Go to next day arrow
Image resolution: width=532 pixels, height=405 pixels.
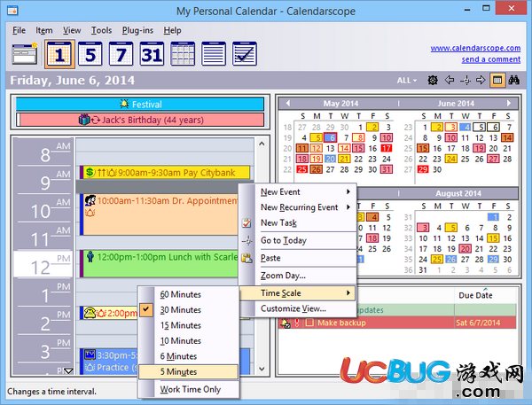pos(481,81)
